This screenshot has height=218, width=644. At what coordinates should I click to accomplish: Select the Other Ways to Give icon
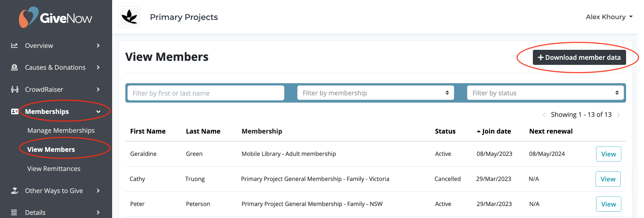(x=15, y=190)
